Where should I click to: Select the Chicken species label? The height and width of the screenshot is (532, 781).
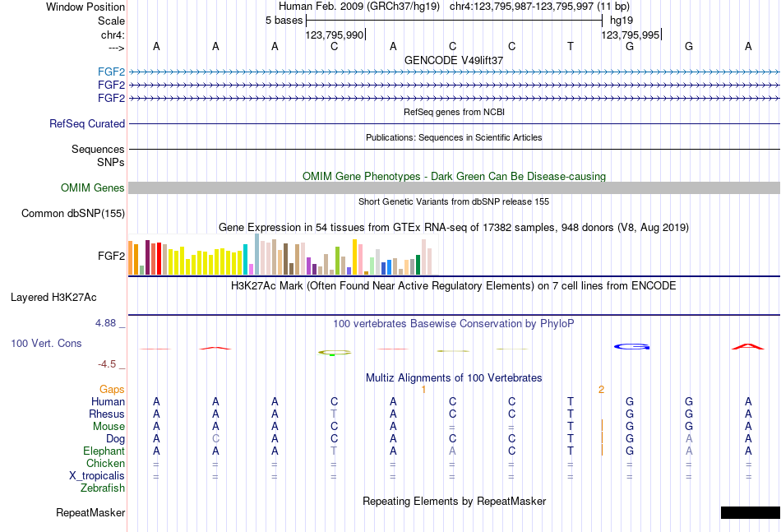point(105,463)
